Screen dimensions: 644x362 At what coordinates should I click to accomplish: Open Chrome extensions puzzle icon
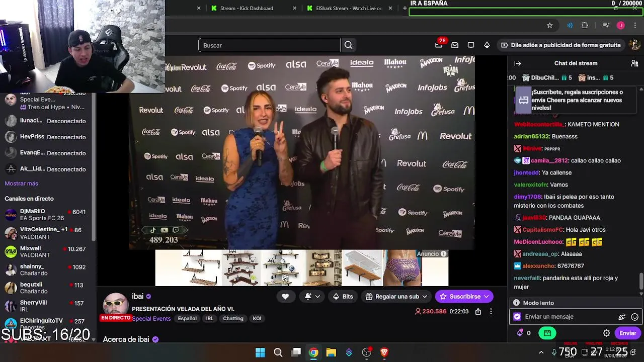coord(585,25)
